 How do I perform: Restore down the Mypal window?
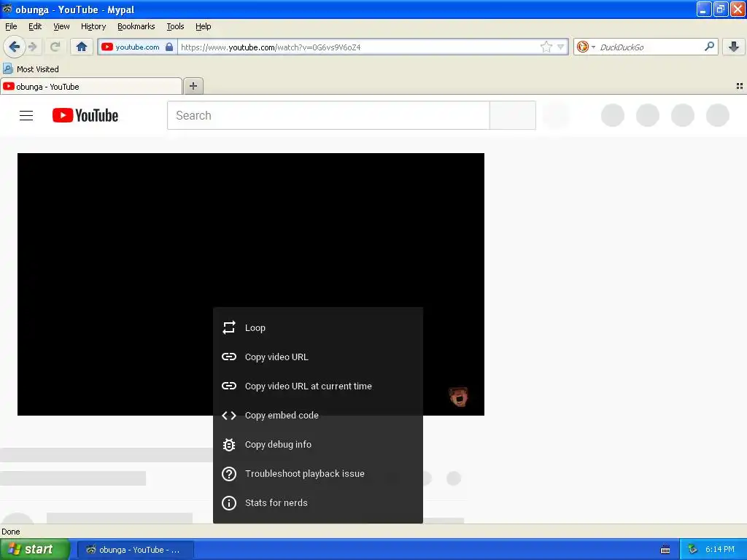pyautogui.click(x=720, y=9)
